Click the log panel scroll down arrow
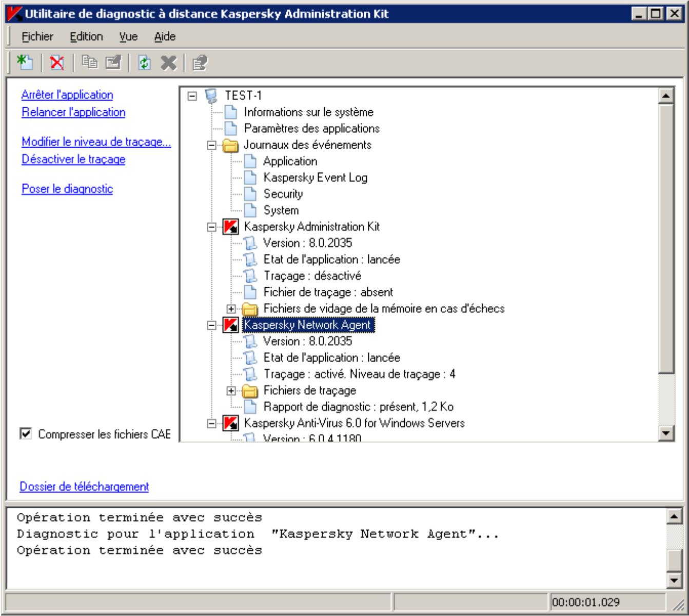This screenshot has height=616, width=689. (x=674, y=580)
